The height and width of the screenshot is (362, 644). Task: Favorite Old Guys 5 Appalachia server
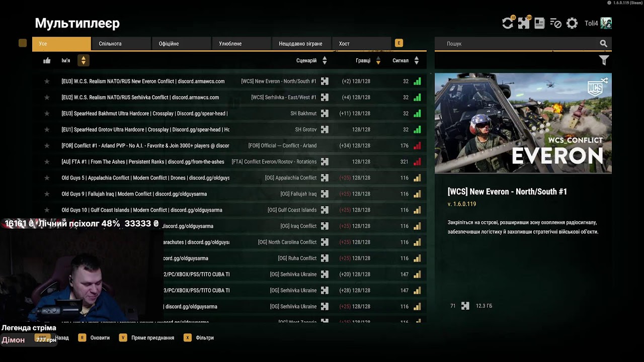click(x=47, y=178)
